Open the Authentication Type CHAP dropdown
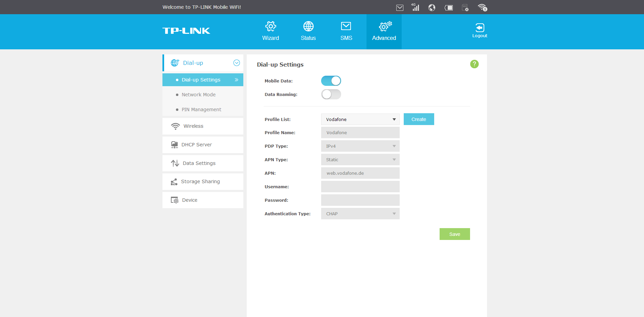 [360, 214]
